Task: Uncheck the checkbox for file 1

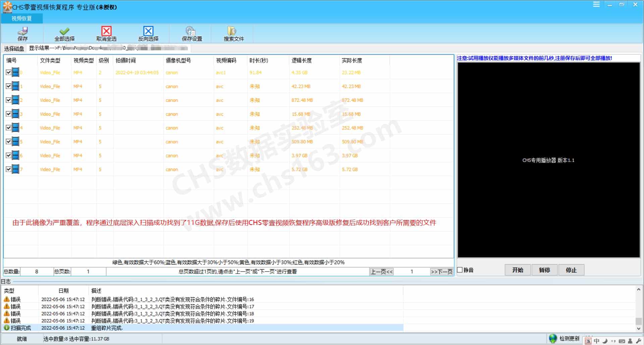Action: [x=8, y=86]
